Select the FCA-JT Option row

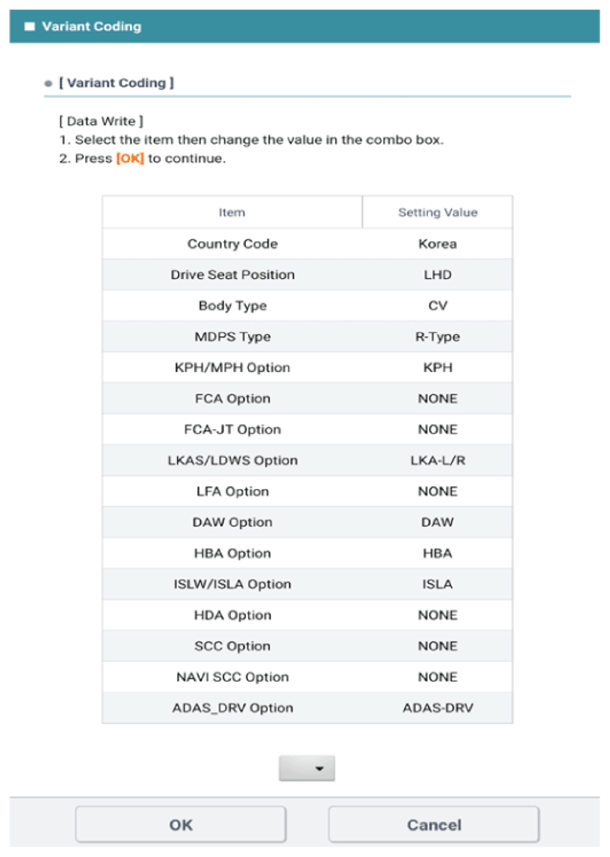click(307, 429)
